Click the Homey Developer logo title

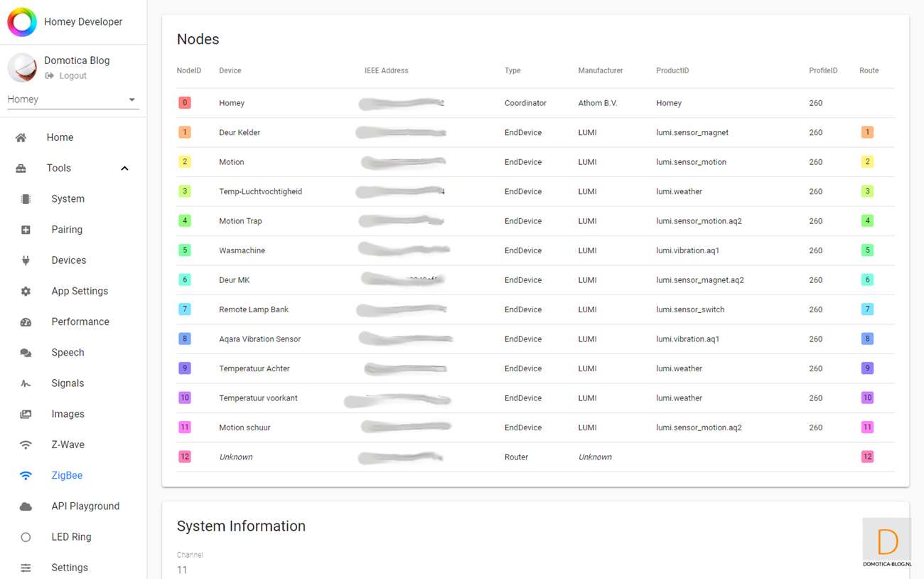(x=82, y=22)
